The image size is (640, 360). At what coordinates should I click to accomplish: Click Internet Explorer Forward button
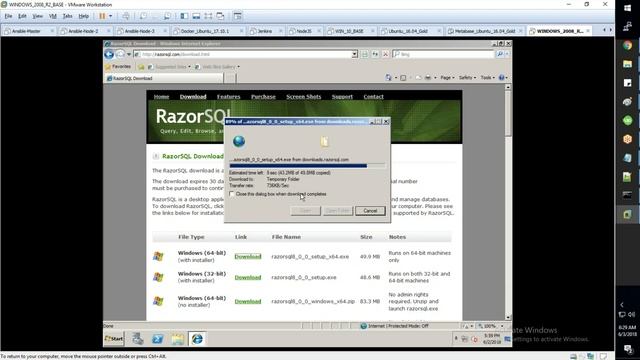click(x=120, y=54)
